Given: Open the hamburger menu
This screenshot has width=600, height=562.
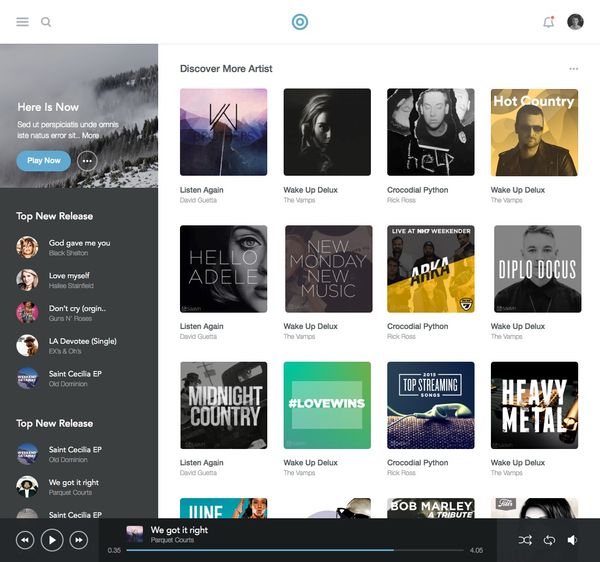Looking at the screenshot, I should (22, 22).
